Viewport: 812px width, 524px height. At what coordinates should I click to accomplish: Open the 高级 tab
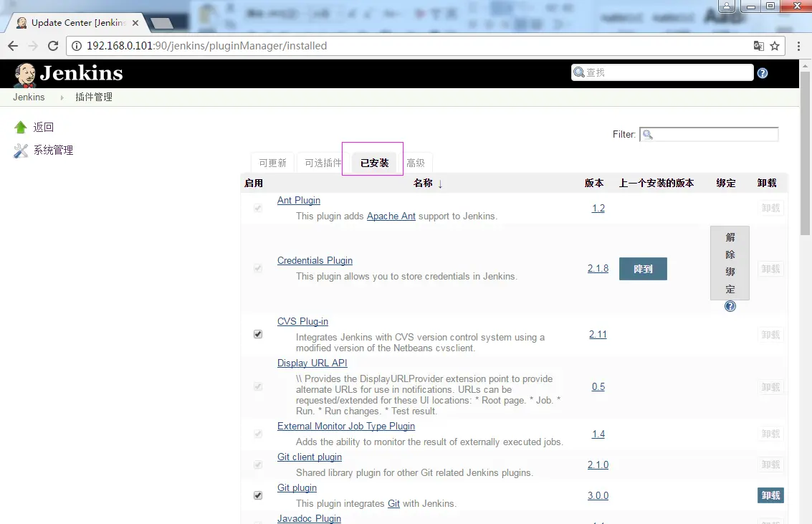click(x=416, y=163)
